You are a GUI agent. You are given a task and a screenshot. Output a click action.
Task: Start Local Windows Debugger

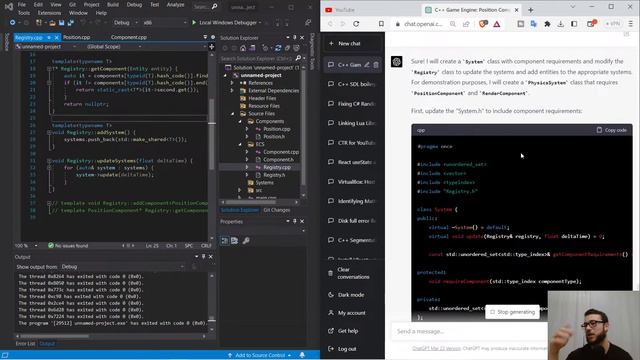(227, 23)
